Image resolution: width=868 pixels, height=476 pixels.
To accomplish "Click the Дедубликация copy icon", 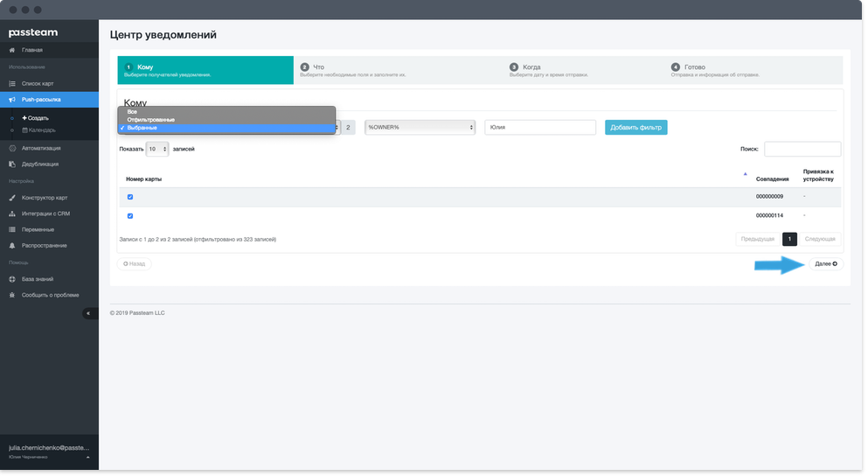I will tap(12, 164).
